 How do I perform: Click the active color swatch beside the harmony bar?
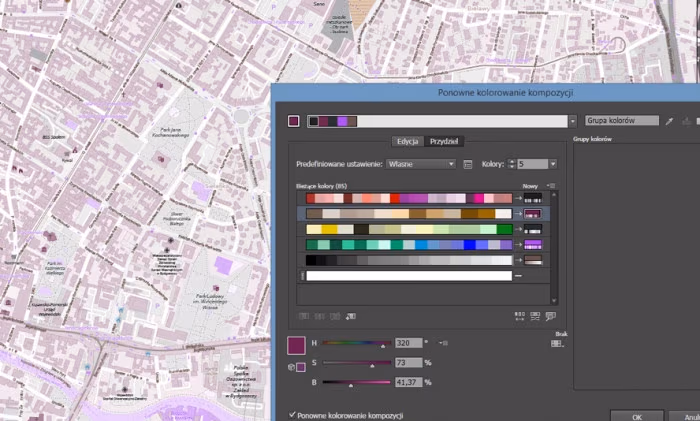coord(293,121)
